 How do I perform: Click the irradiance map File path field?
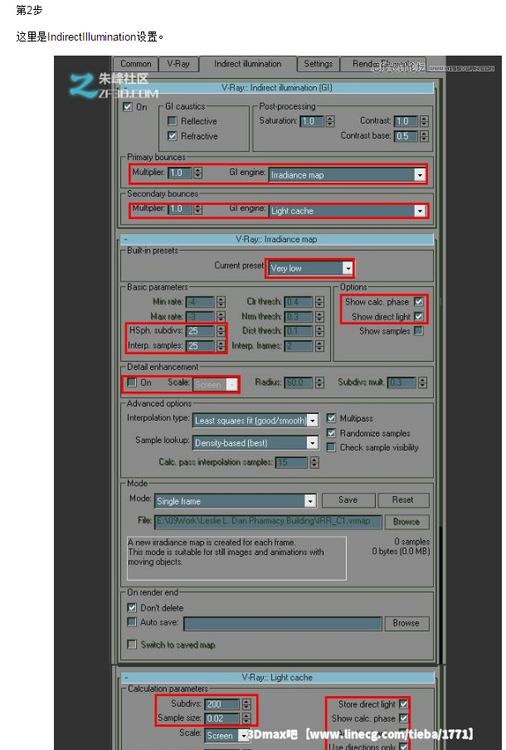tap(268, 521)
